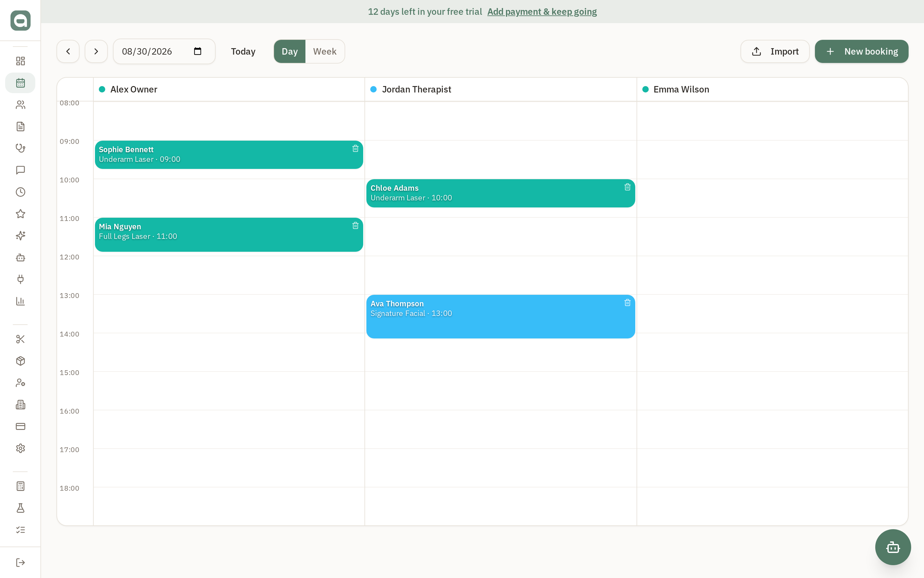Open the building locations icon in sidebar
The image size is (924, 578).
[x=20, y=405]
